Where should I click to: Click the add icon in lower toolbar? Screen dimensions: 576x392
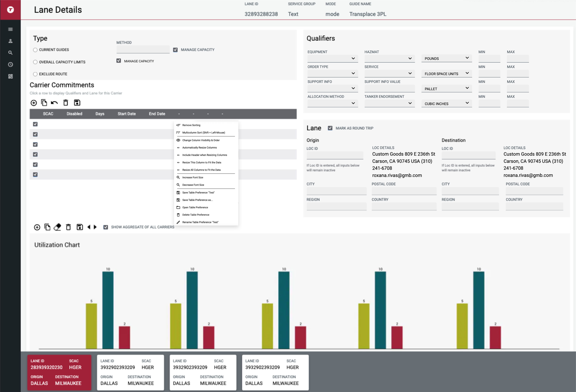click(x=37, y=227)
